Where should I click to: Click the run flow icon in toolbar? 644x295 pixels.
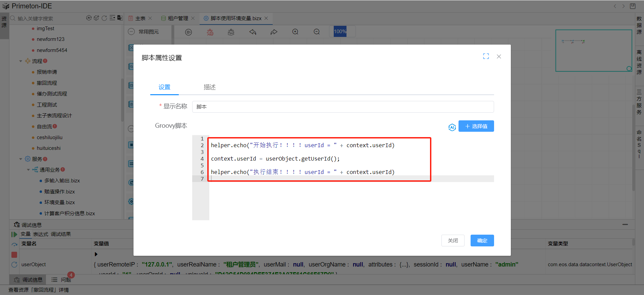[x=189, y=32]
